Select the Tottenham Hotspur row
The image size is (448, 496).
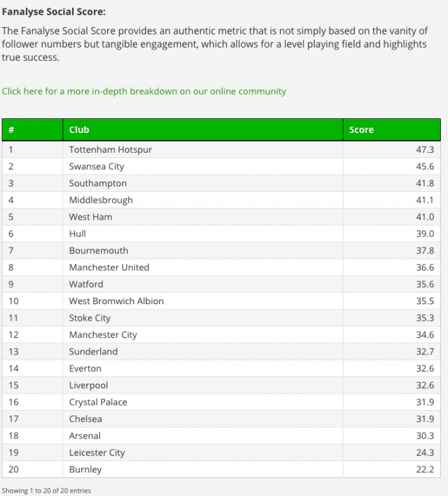[x=221, y=149]
